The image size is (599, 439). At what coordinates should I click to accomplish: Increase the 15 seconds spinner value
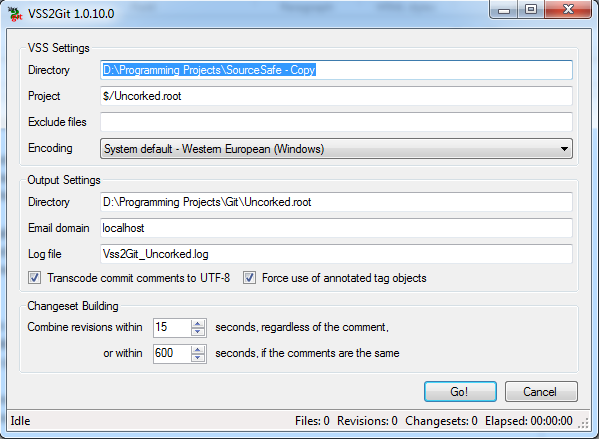198,324
